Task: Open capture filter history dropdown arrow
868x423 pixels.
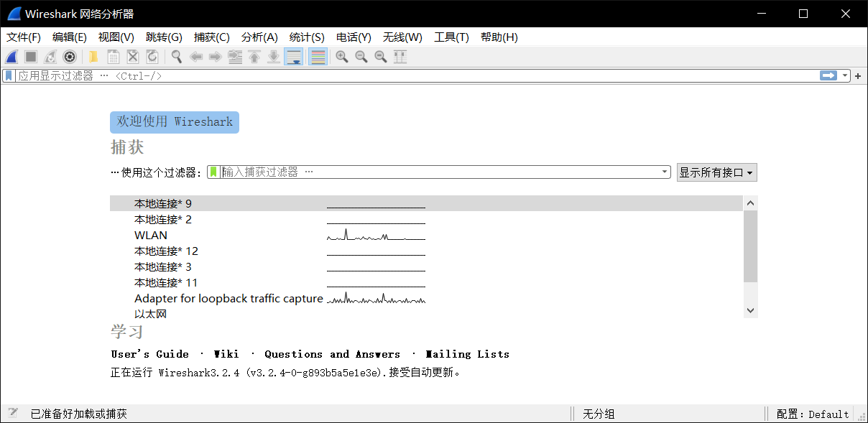Action: (x=665, y=172)
